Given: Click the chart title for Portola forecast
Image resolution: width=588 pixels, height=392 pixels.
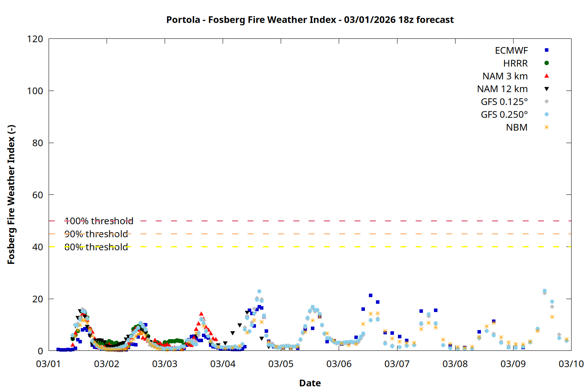Looking at the screenshot, I should tap(310, 20).
